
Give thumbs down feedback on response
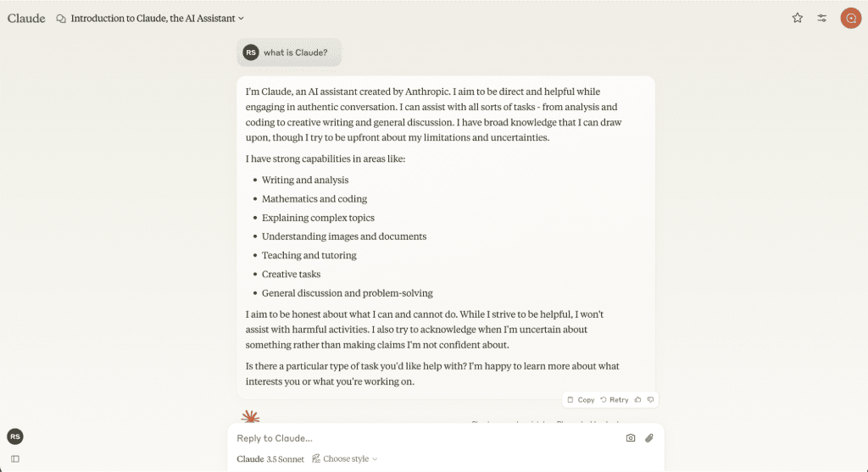[650, 399]
